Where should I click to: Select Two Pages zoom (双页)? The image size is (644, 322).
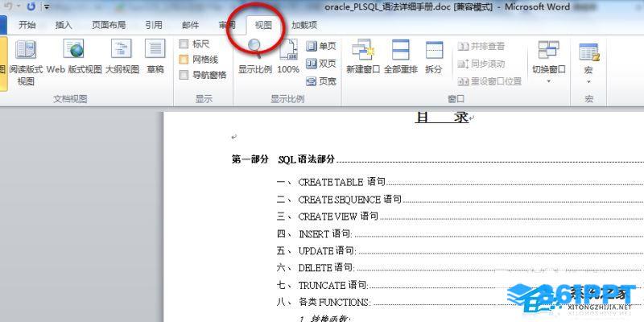point(320,64)
